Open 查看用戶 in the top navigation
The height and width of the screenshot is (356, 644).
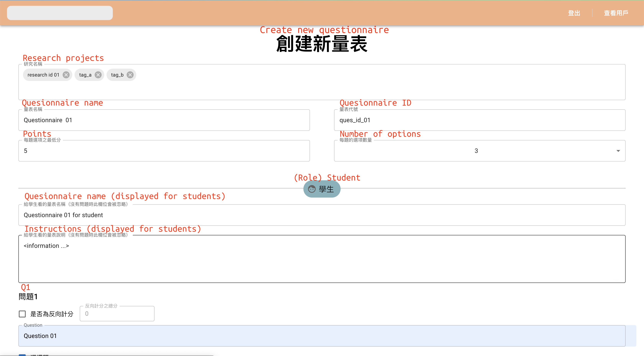[616, 13]
